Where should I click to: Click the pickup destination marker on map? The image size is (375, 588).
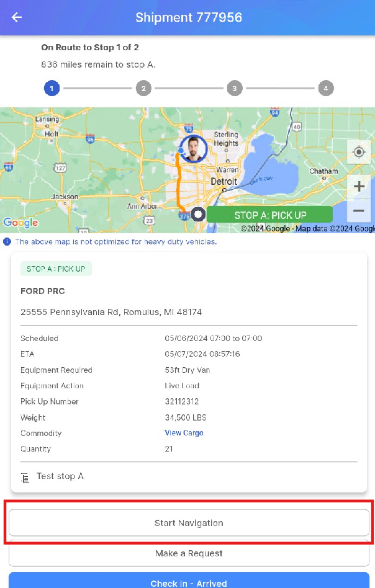[x=198, y=215]
